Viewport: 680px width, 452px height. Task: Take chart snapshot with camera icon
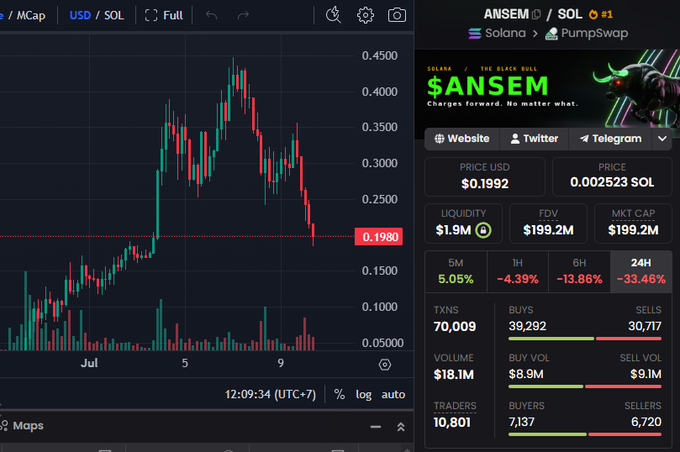[397, 15]
